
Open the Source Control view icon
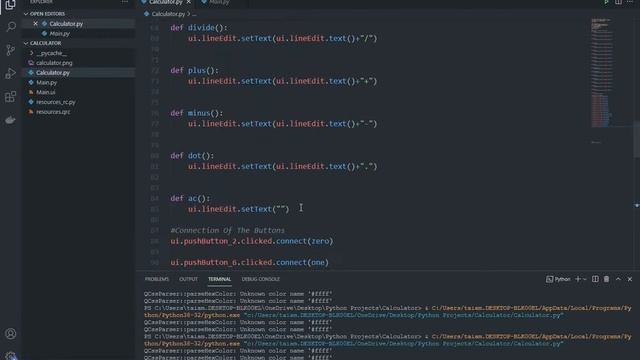(x=11, y=50)
